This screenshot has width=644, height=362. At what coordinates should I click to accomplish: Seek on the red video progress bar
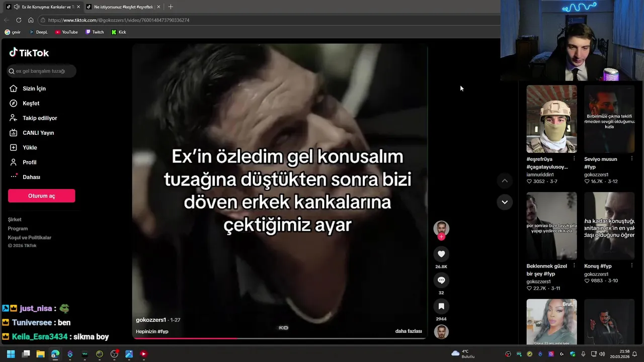pos(280,338)
